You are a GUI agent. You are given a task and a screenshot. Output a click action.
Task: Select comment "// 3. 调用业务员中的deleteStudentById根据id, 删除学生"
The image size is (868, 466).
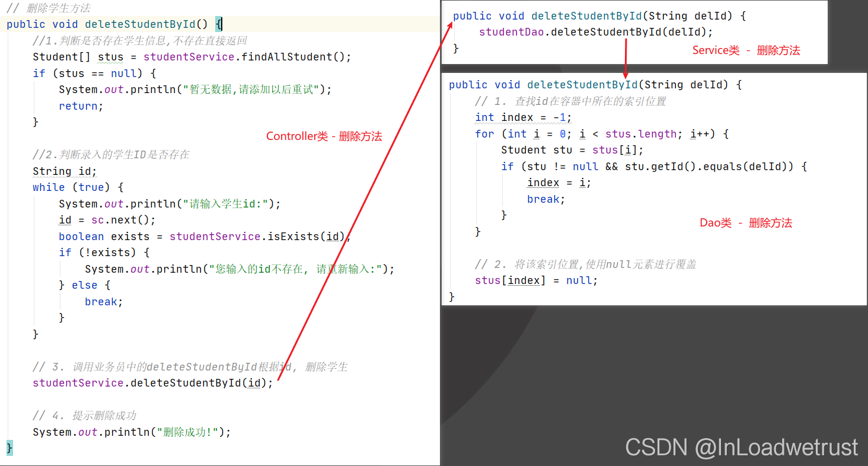click(x=190, y=367)
